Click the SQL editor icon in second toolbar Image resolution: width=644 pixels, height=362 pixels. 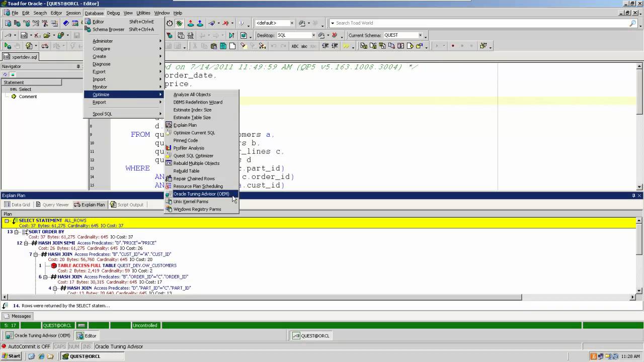point(24,36)
